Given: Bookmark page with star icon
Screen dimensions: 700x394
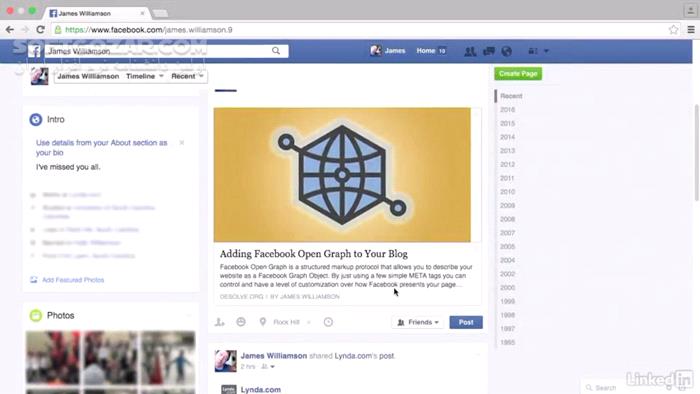Looking at the screenshot, I should [x=673, y=30].
